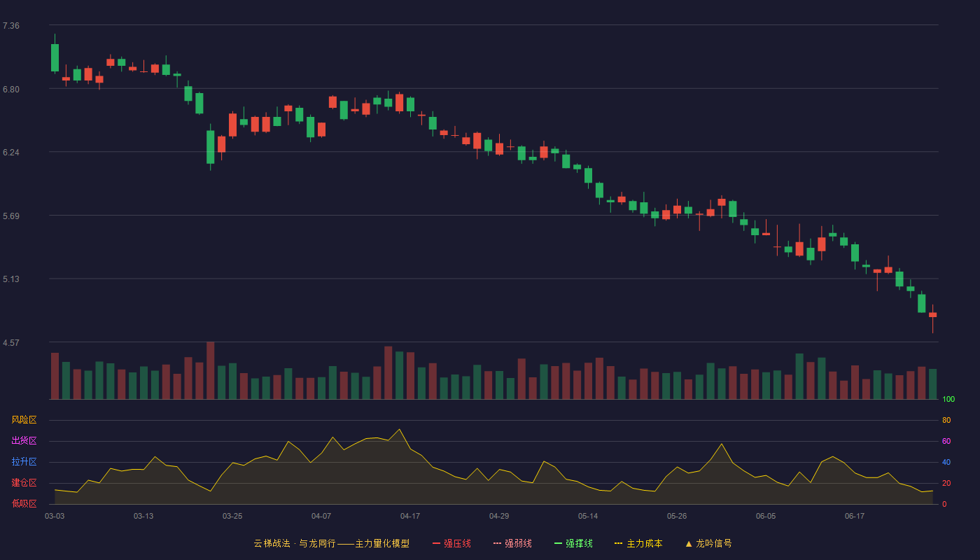
Task: Select the 出货区 zone label
Action: click(24, 441)
